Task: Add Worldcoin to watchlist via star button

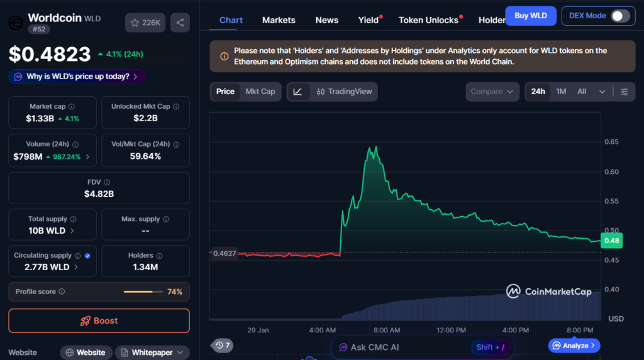Action: click(145, 23)
